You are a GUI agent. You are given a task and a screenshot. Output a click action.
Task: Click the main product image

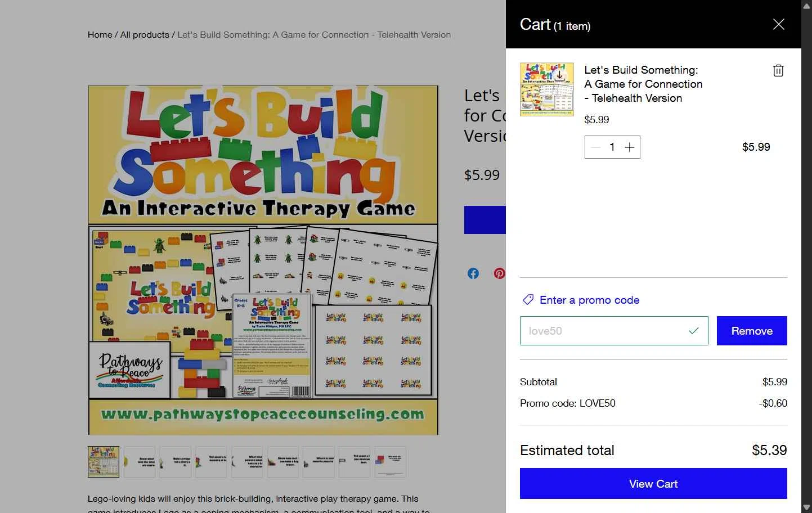[x=263, y=260]
